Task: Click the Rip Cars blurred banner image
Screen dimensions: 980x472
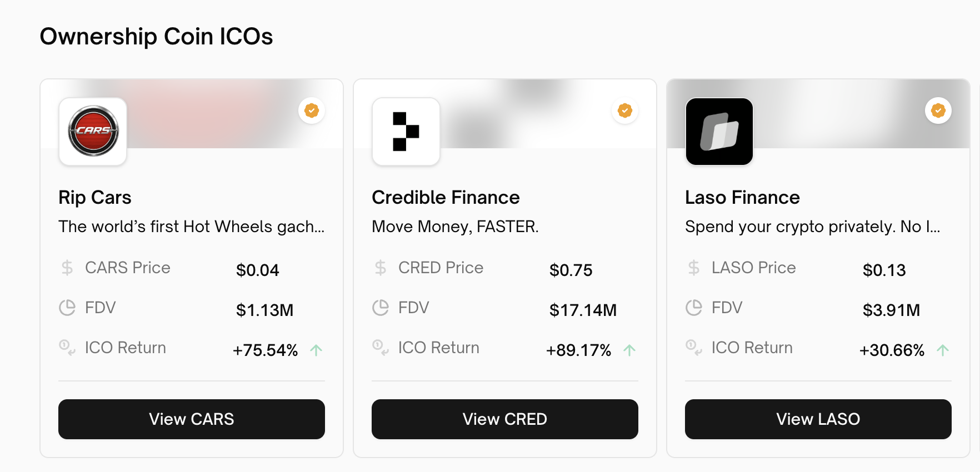Action: [222, 114]
